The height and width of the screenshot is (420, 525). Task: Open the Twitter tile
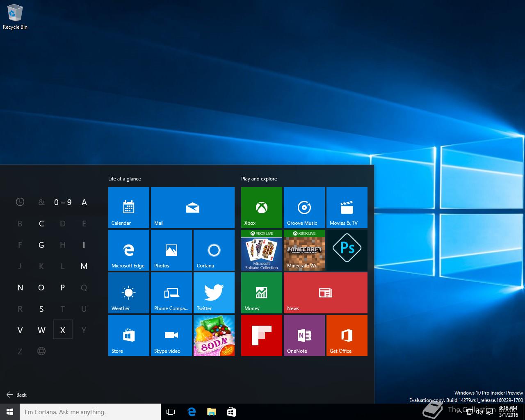coord(214,293)
